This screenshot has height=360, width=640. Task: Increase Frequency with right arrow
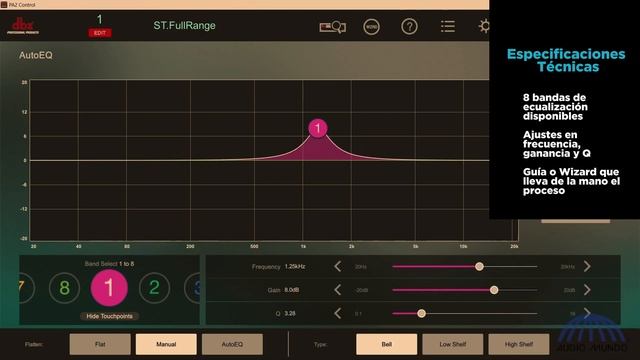click(x=587, y=267)
